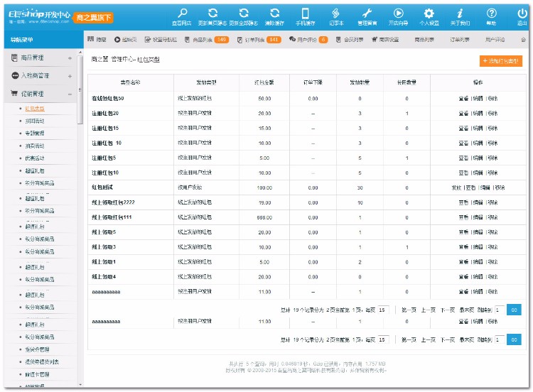Image resolution: width=533 pixels, height=392 pixels.
Task: Open 商品列表 shortcut with 149 badge
Action: (x=207, y=40)
